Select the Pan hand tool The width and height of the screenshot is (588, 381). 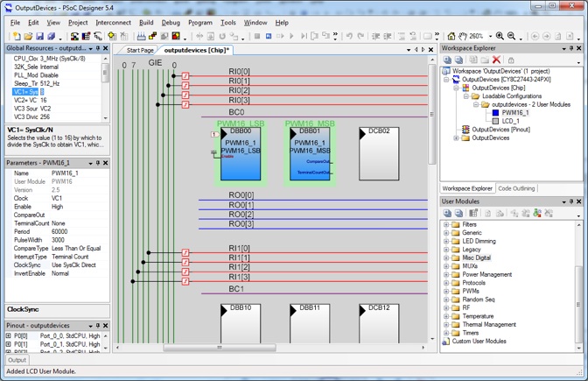click(x=463, y=36)
